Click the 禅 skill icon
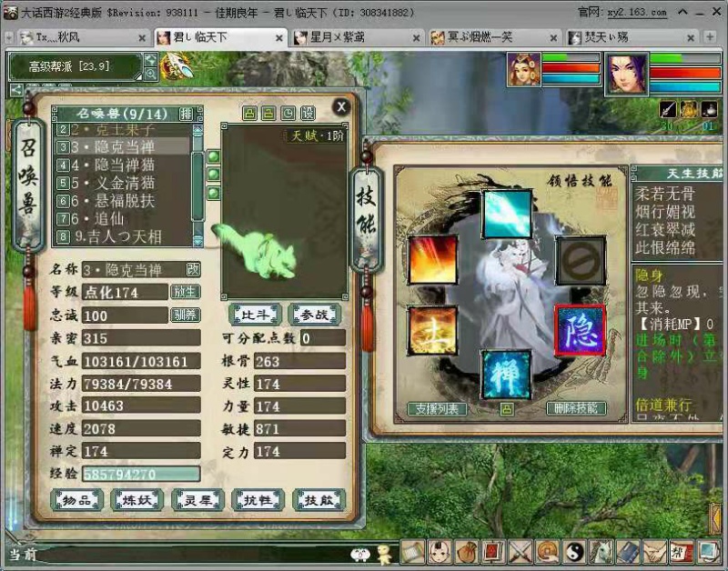728x571 pixels. click(505, 374)
